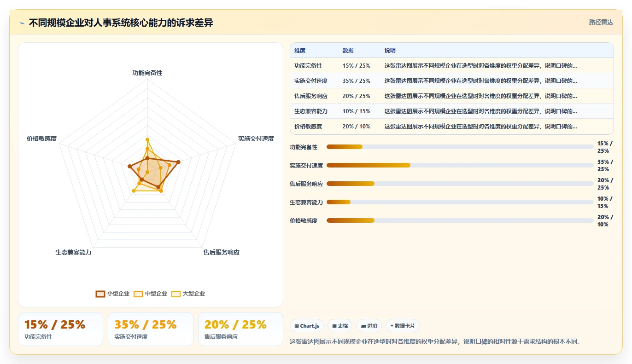Click the description in 功能完备性 table row

tap(480, 66)
